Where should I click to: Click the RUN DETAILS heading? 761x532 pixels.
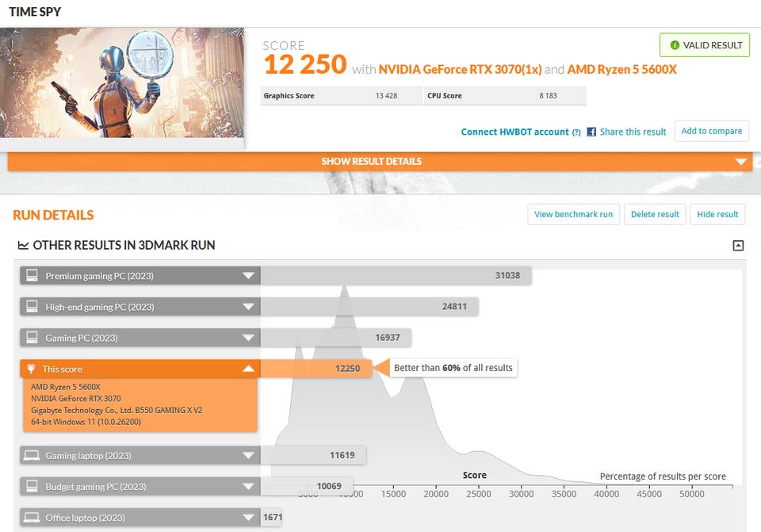pyautogui.click(x=53, y=215)
